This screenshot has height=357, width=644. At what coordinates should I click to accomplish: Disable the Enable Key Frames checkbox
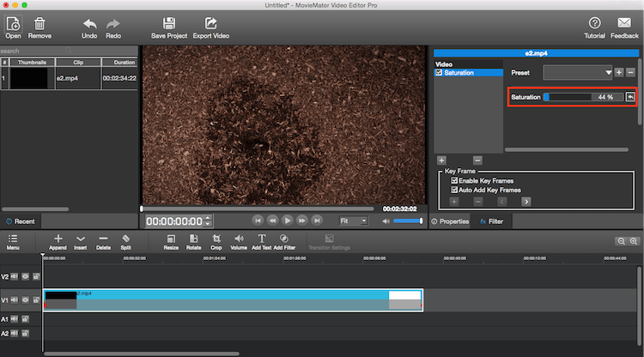454,180
